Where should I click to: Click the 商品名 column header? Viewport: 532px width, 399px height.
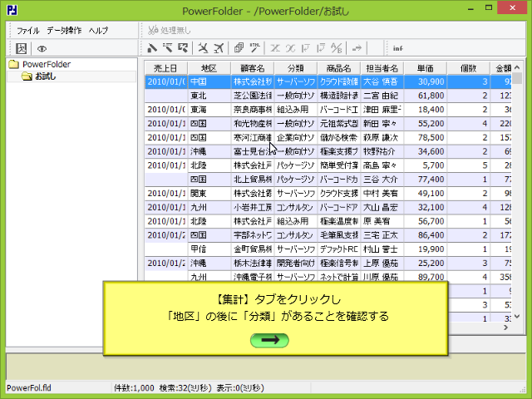(339, 68)
